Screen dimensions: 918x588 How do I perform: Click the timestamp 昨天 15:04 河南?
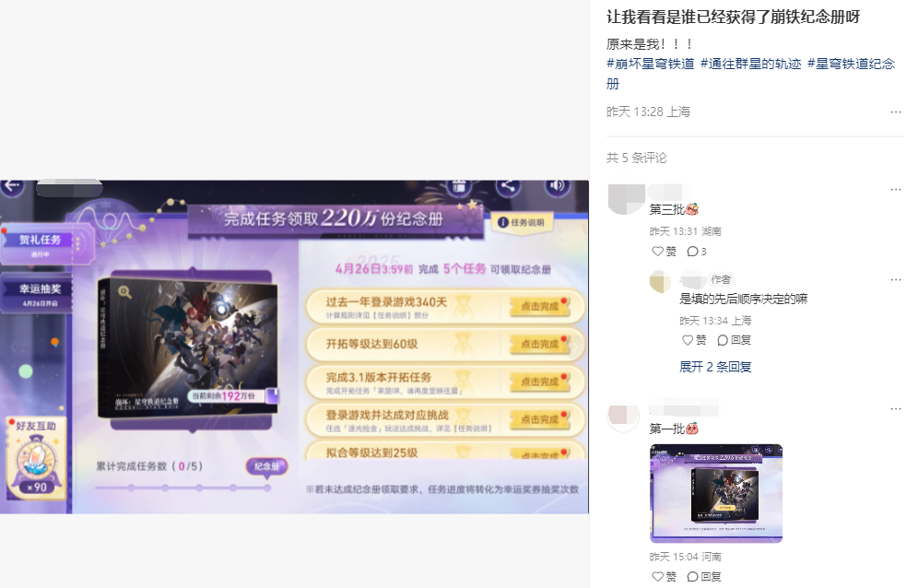point(685,557)
